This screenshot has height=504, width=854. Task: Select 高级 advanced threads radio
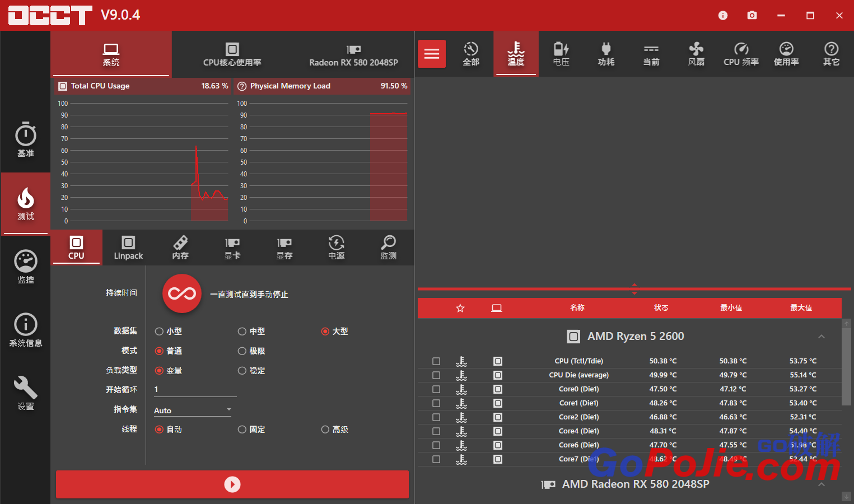pos(334,430)
